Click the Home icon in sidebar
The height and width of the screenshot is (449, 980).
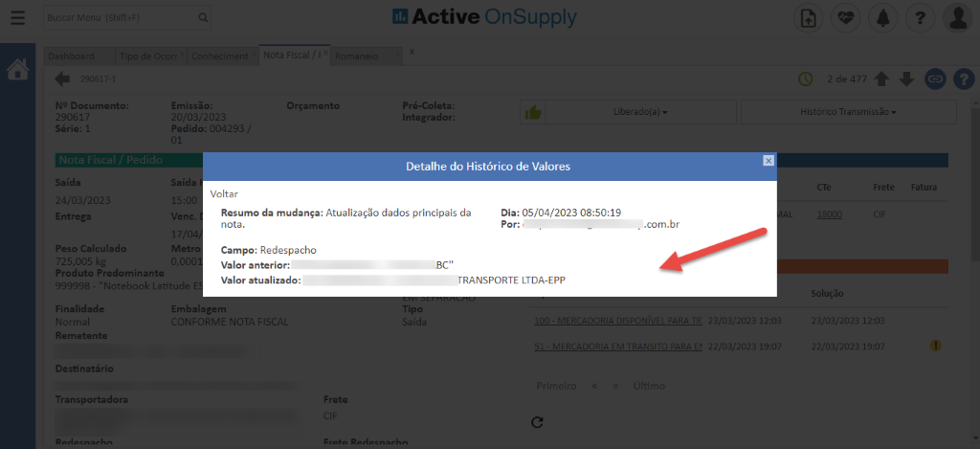[x=17, y=70]
